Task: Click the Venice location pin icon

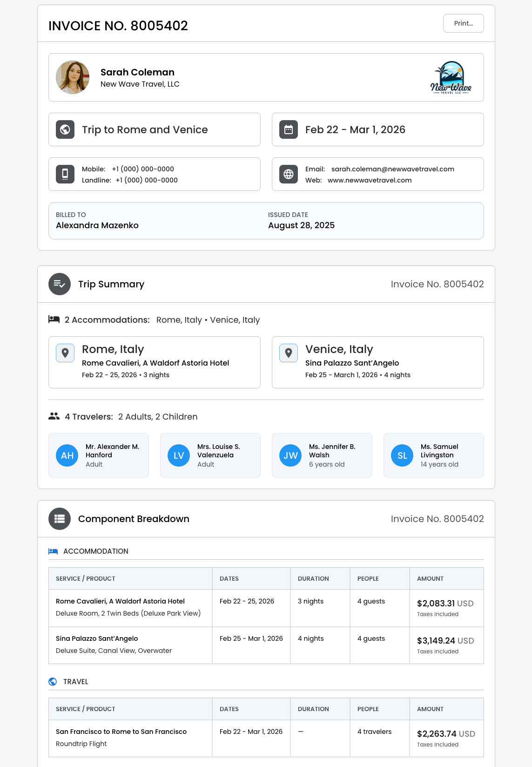Action: (289, 353)
